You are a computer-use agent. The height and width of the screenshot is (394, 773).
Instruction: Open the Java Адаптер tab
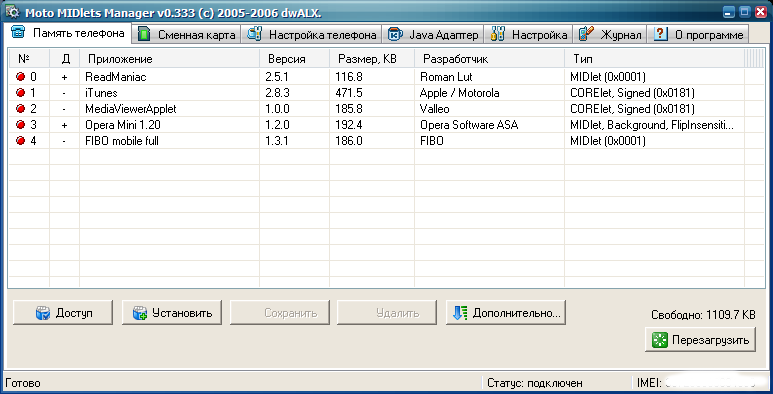(434, 35)
